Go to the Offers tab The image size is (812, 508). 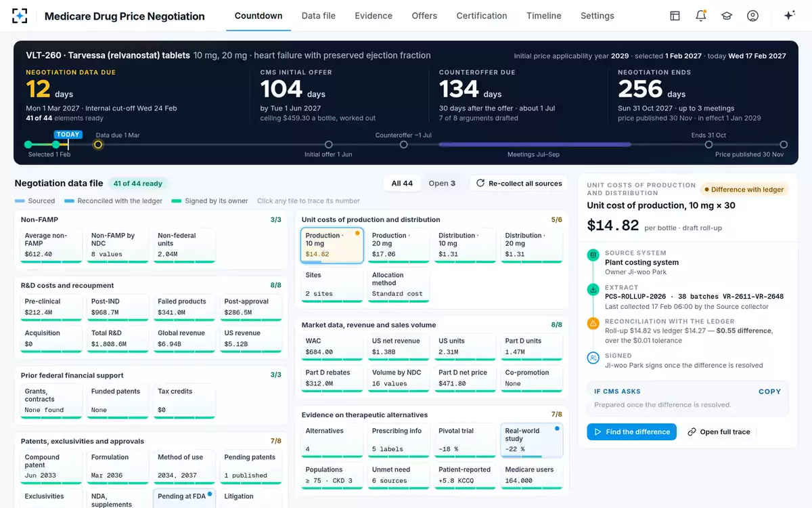coord(424,16)
